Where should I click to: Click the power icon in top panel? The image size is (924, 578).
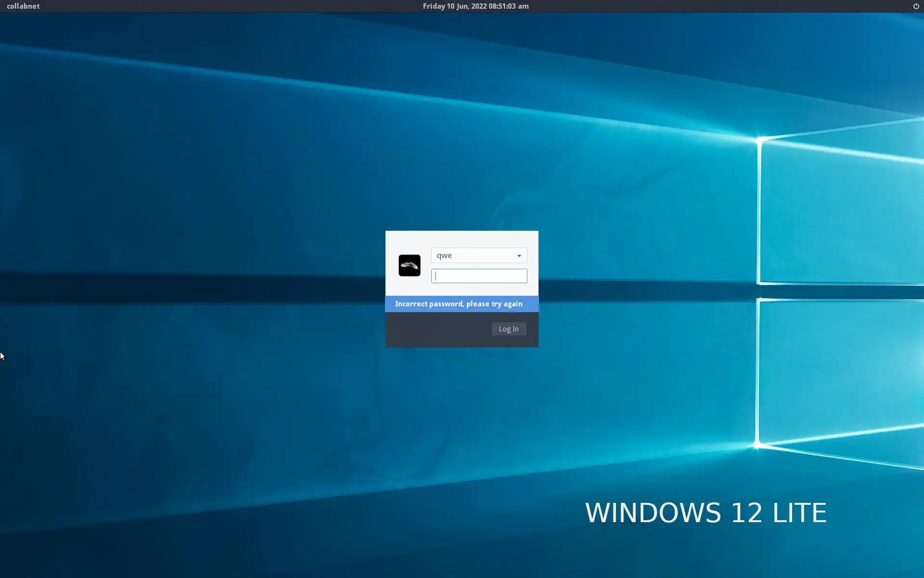point(916,6)
